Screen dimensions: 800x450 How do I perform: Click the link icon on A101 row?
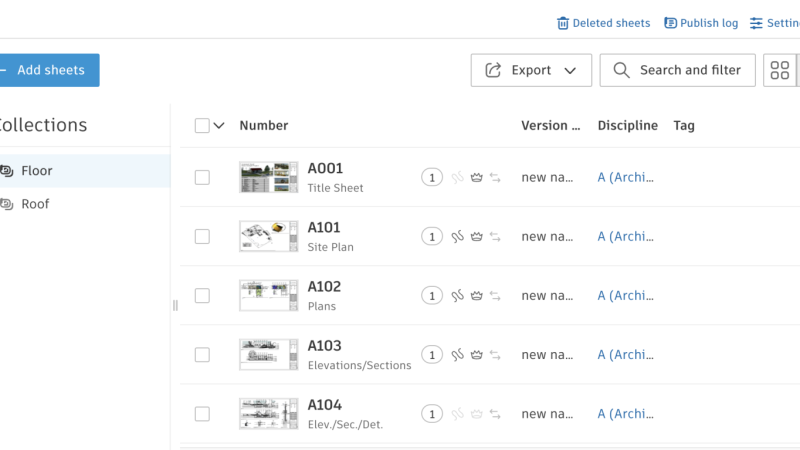pyautogui.click(x=458, y=237)
